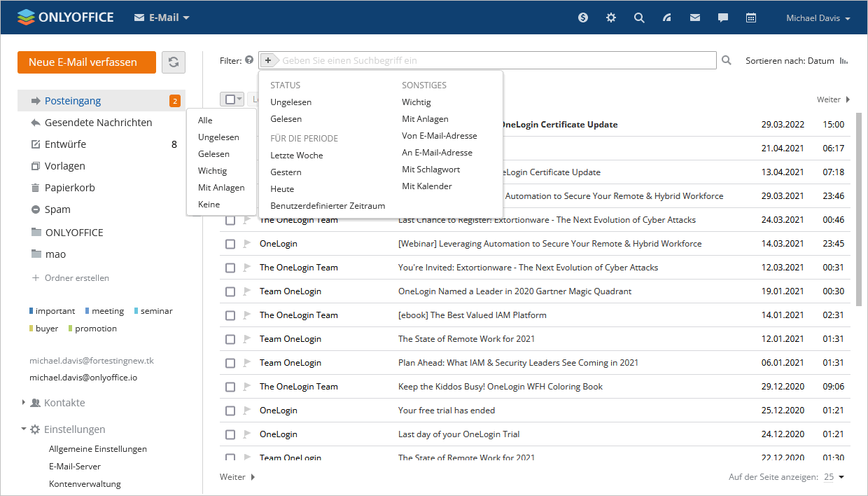Image resolution: width=868 pixels, height=496 pixels.
Task: Flag the '[ebook] The Best Valued IAM Platform' email
Action: tap(246, 315)
